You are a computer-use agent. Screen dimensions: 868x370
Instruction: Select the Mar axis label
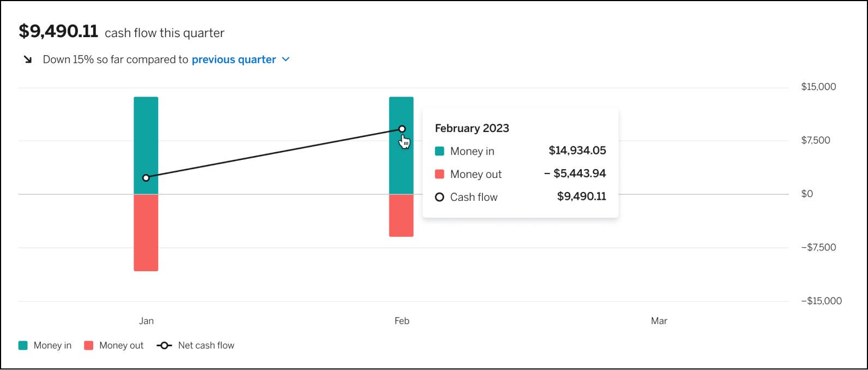[x=658, y=321]
